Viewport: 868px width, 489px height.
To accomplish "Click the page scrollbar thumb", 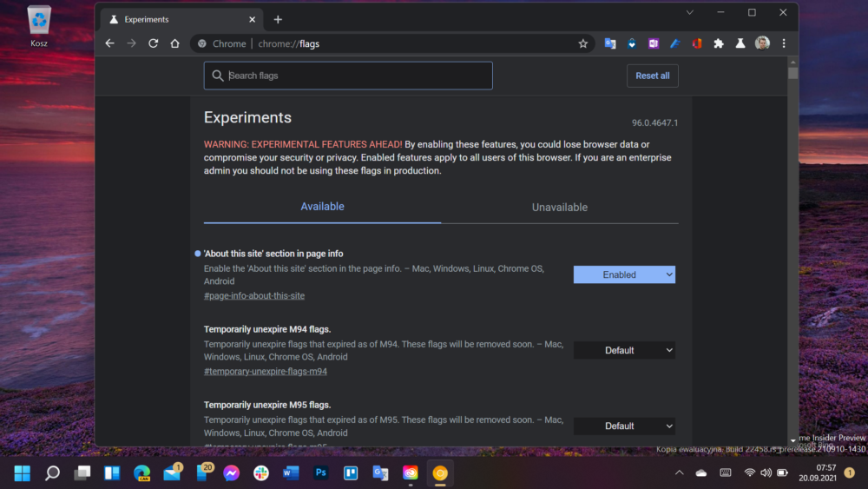I will pyautogui.click(x=793, y=73).
